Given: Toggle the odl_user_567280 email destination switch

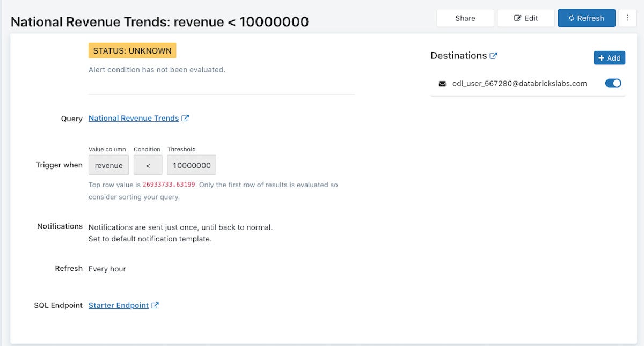Looking at the screenshot, I should click(613, 83).
